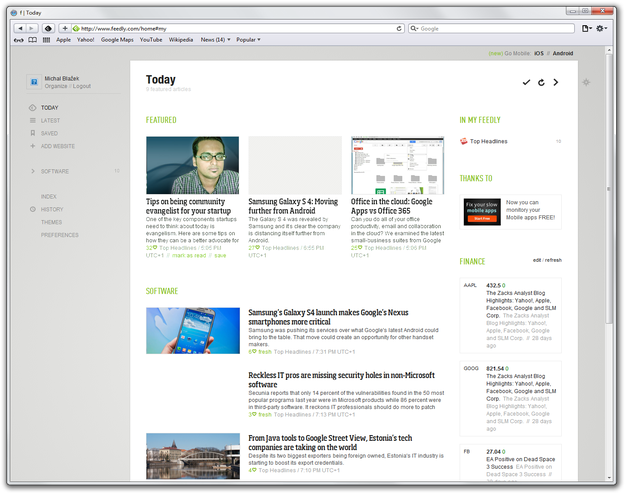Click the 'Fix your slow mobile apps' ad
The height and width of the screenshot is (493, 625).
coord(482,212)
